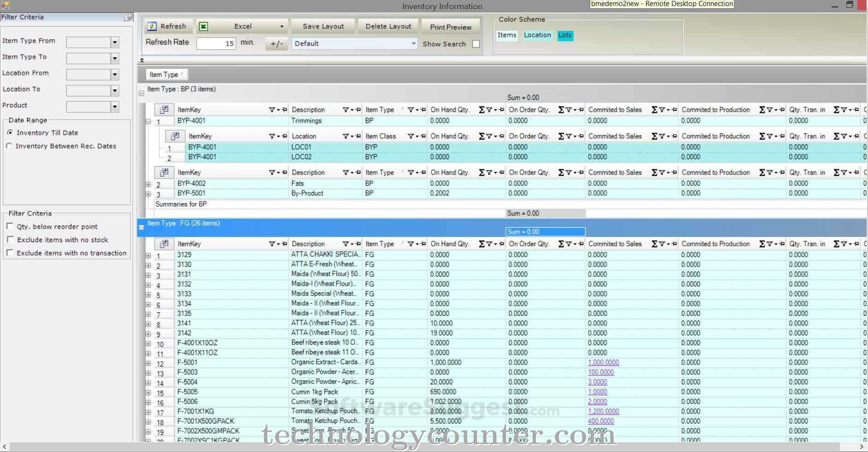This screenshot has width=868, height=452.
Task: Check Exclude items with no stock
Action: tap(10, 239)
